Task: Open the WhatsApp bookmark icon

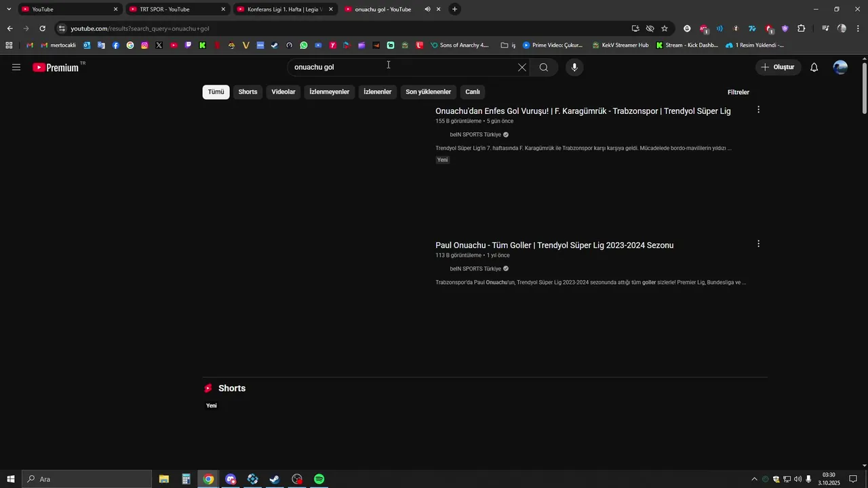Action: click(x=304, y=45)
